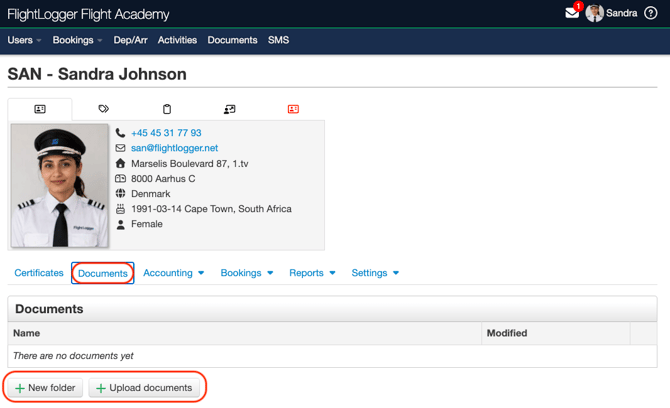Click the postal code icon beside 8000
Screen dimensions: 670x408
coord(120,179)
